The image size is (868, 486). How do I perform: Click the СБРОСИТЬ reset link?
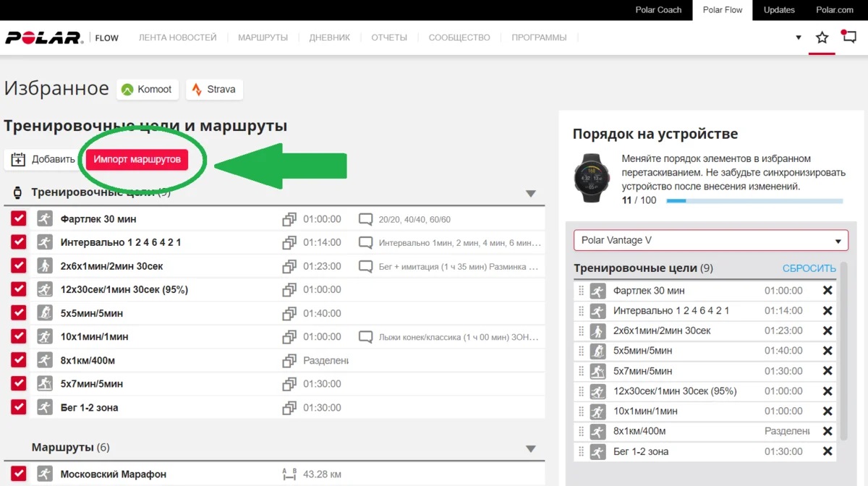pyautogui.click(x=809, y=268)
